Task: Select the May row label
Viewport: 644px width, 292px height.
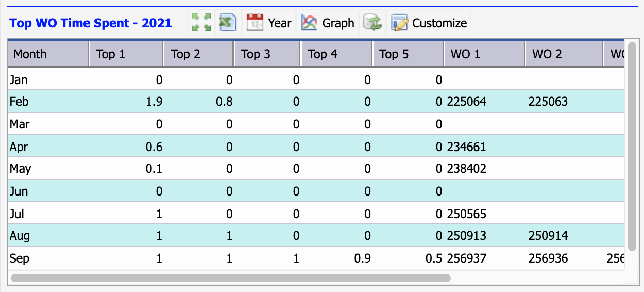Action: 20,169
